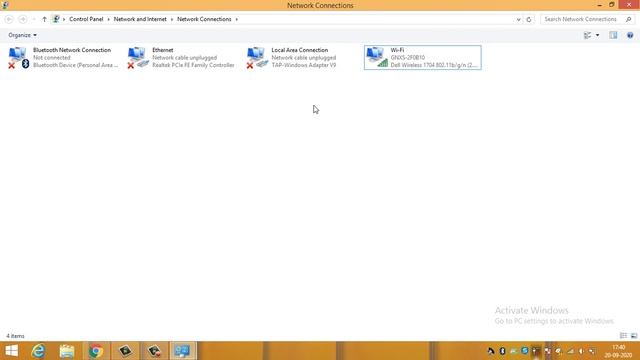The image size is (640, 360).
Task: Launch Internet Explorer from the taskbar
Action: 38,351
